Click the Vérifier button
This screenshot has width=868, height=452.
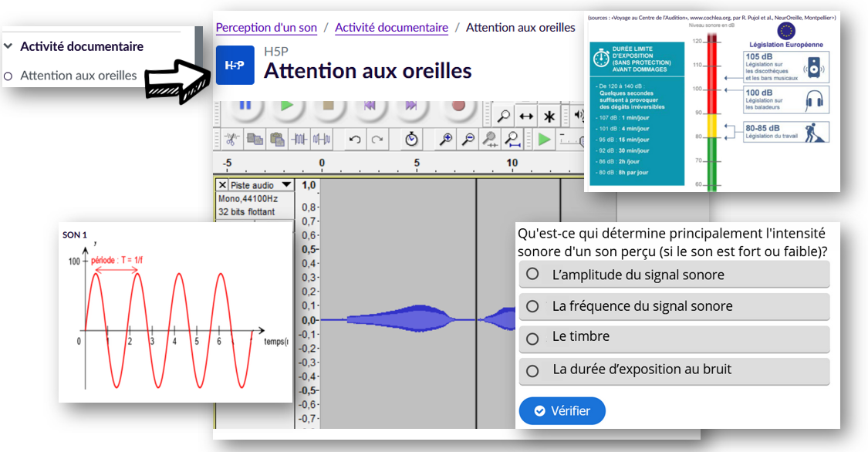(x=562, y=411)
